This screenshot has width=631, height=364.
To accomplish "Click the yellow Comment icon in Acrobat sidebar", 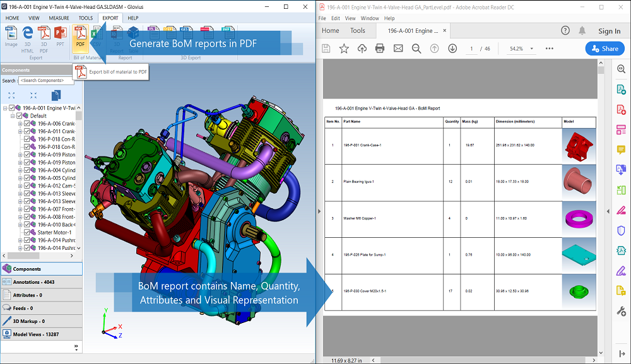I will pyautogui.click(x=621, y=150).
